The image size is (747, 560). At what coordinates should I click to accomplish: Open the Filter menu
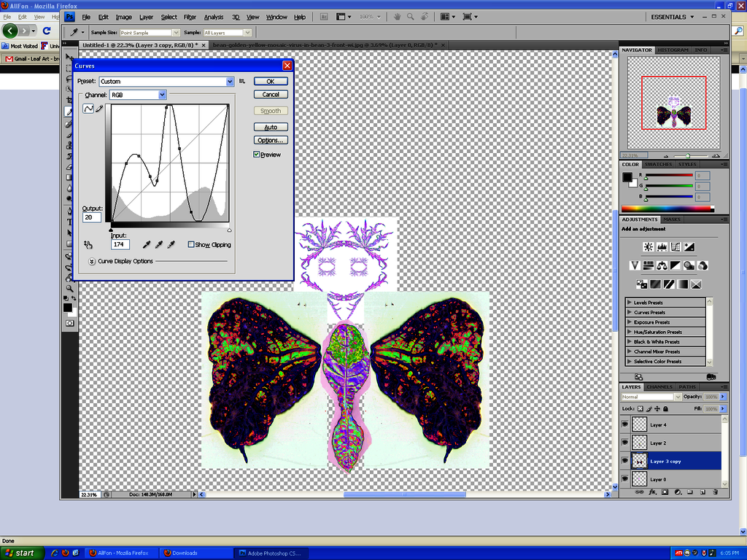click(x=190, y=17)
